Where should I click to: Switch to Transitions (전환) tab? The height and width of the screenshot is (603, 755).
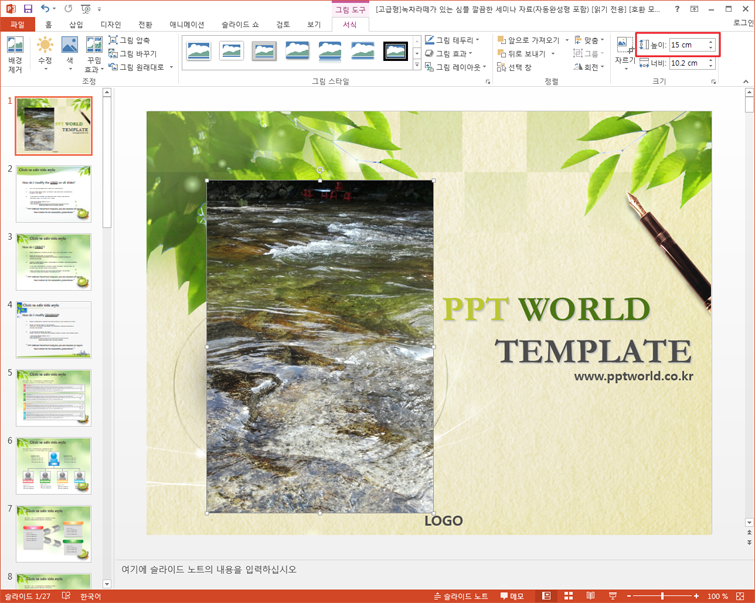click(x=145, y=25)
